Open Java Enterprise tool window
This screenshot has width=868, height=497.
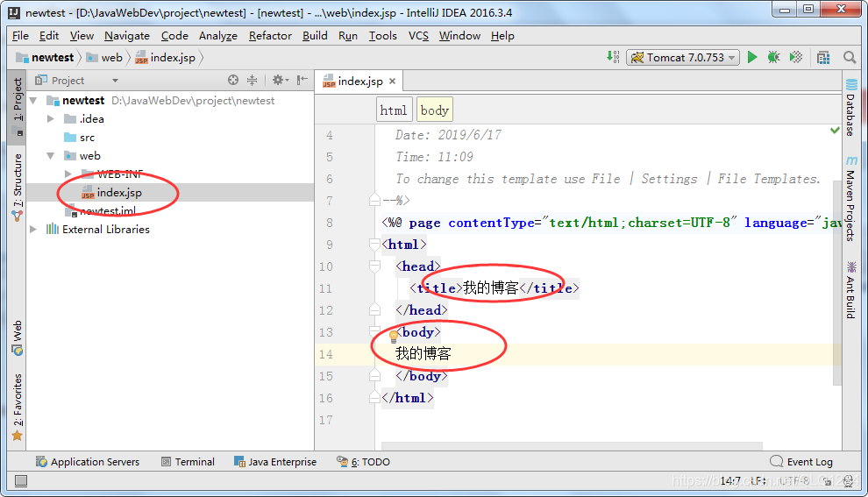click(x=275, y=462)
